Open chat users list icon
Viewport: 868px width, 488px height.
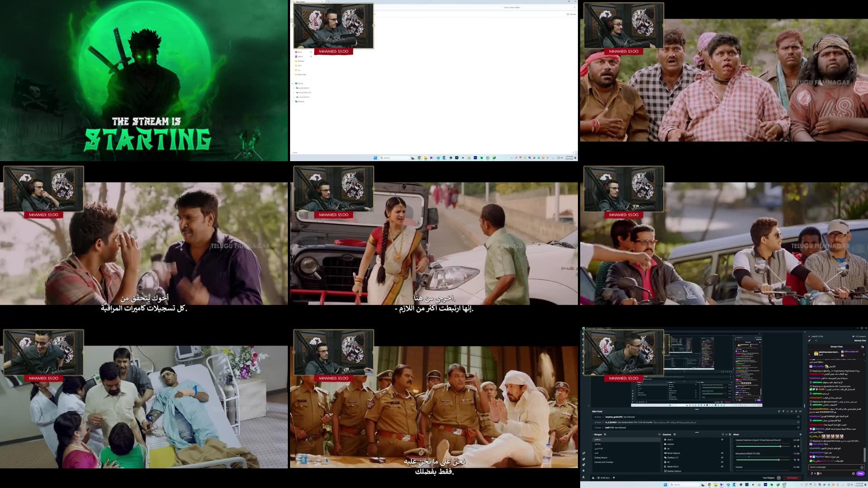pos(863,347)
